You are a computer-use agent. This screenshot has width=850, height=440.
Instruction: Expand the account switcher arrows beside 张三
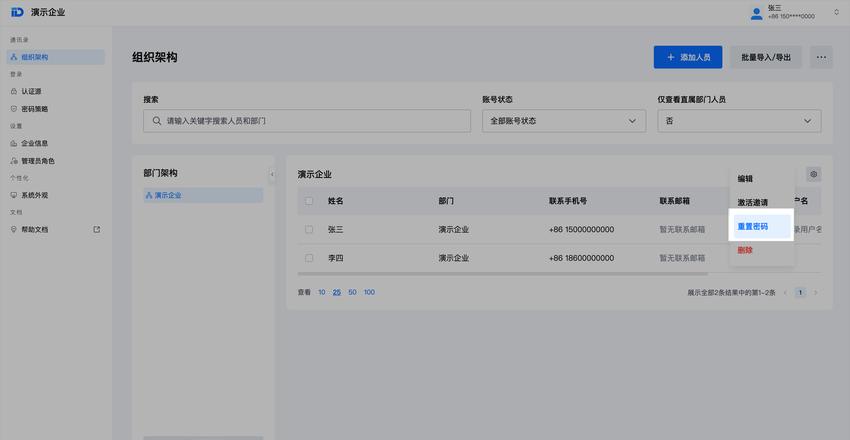click(x=836, y=12)
